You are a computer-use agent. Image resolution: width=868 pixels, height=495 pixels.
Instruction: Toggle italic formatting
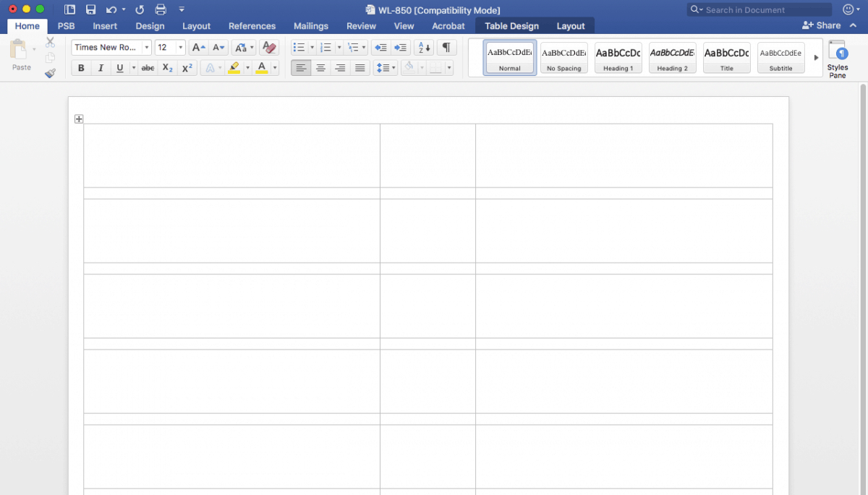101,68
